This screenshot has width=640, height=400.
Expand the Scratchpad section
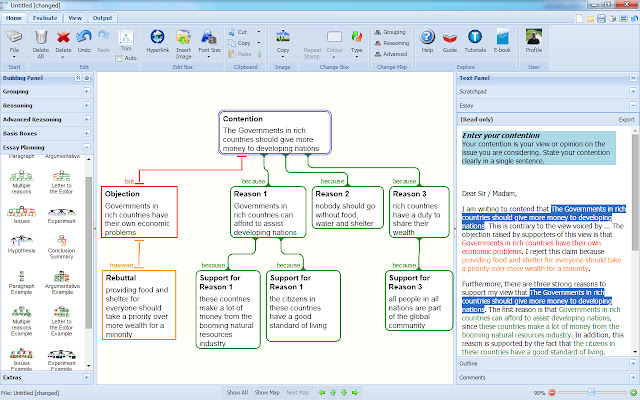click(633, 91)
